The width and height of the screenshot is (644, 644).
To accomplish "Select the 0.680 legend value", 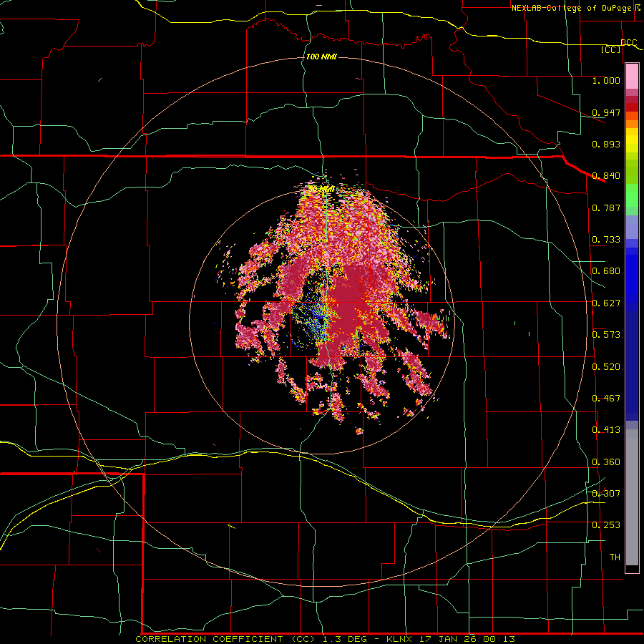I will [606, 270].
